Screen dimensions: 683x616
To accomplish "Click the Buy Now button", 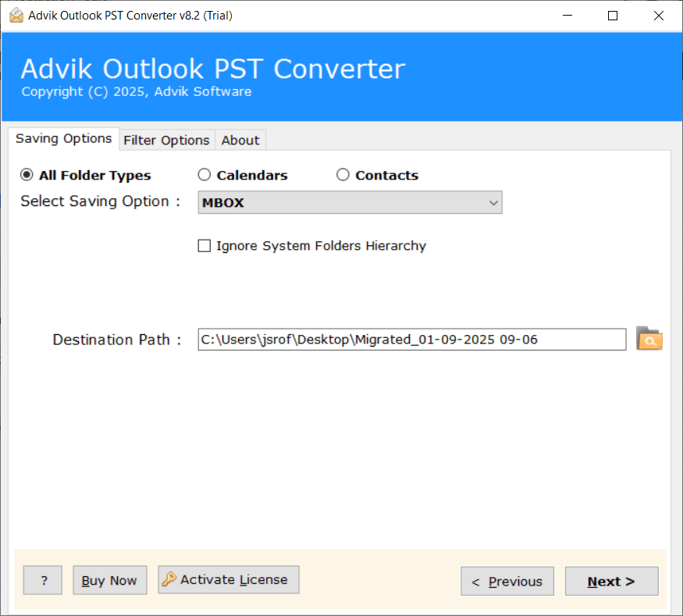I will pyautogui.click(x=110, y=580).
